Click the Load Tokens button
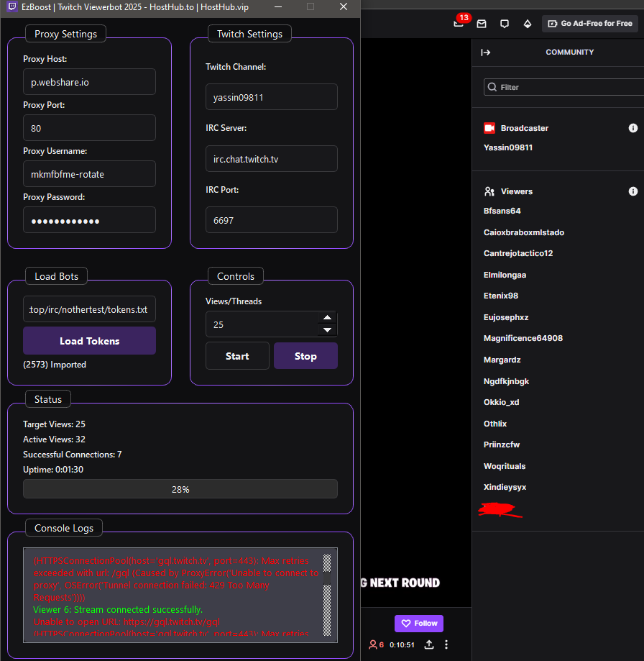 click(x=89, y=341)
